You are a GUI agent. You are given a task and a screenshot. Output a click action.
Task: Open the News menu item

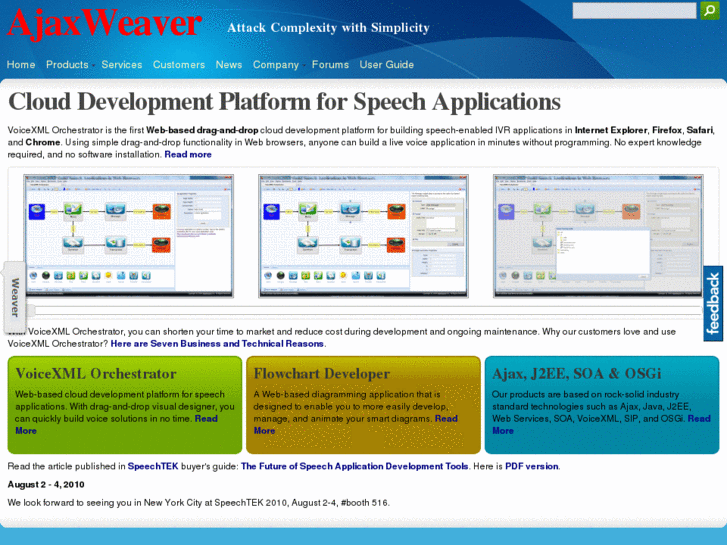[229, 64]
